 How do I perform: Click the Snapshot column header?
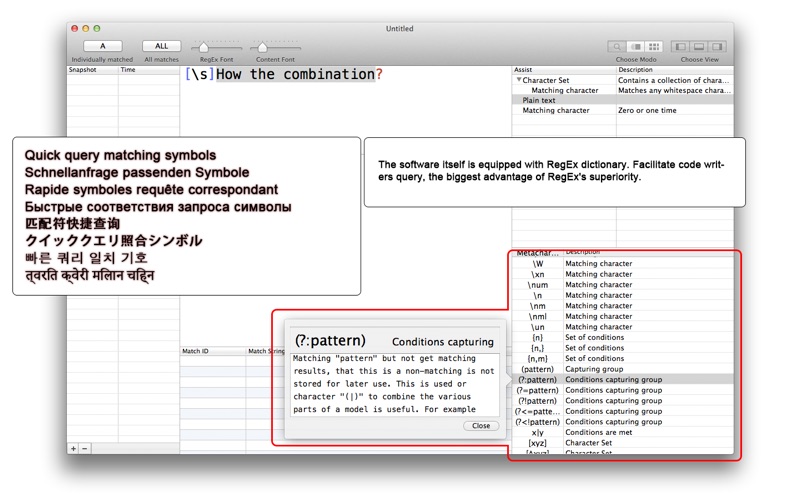tap(93, 70)
